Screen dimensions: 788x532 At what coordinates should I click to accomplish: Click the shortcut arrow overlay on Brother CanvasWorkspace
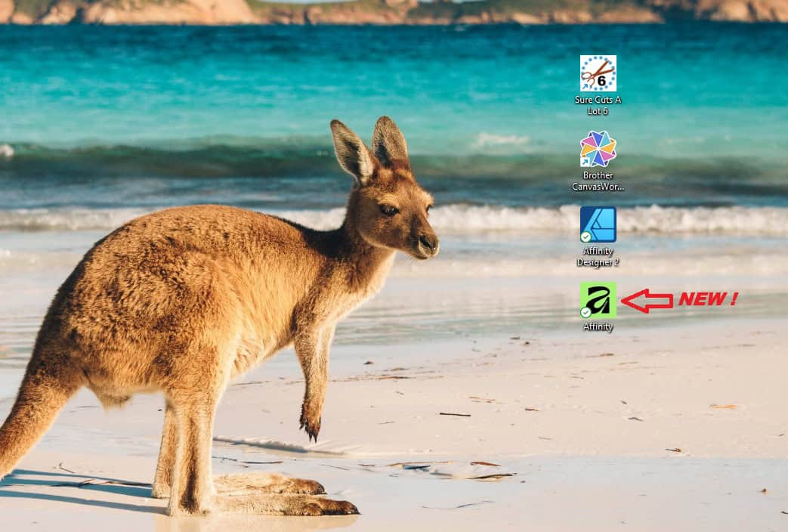tap(586, 162)
